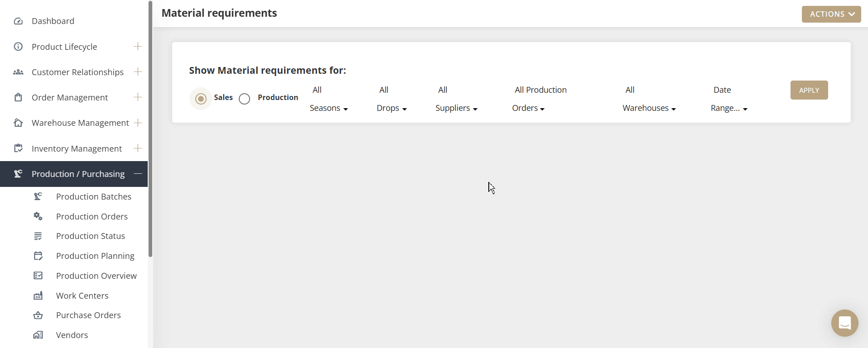The image size is (868, 348).
Task: Select the Sales radio button
Action: click(201, 99)
